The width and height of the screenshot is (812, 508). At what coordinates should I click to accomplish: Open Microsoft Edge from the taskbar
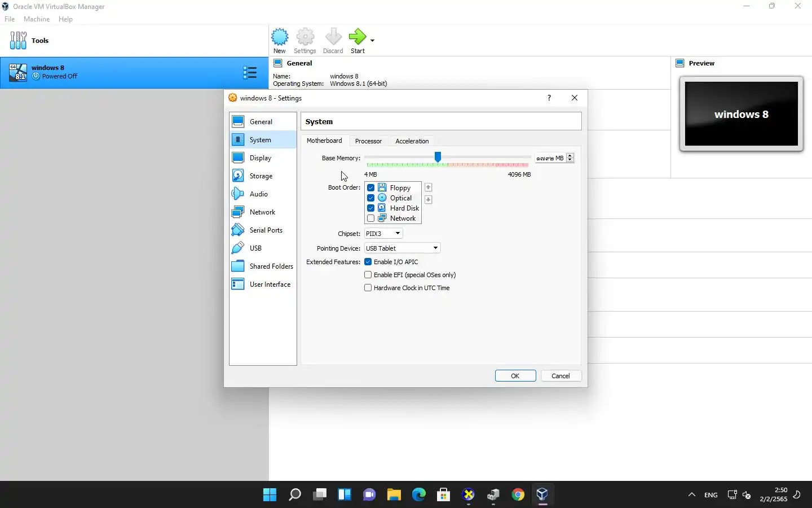click(x=419, y=495)
